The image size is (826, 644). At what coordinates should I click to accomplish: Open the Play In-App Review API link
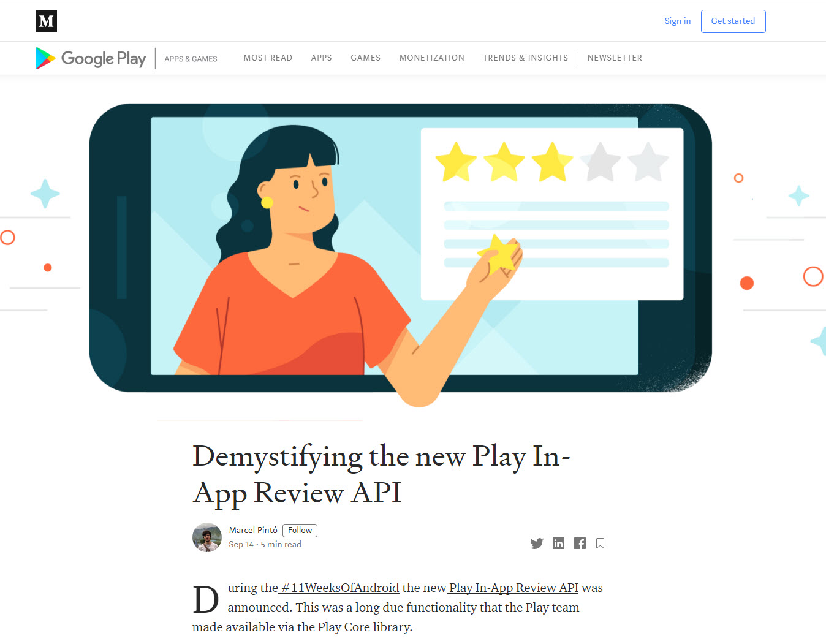[513, 588]
